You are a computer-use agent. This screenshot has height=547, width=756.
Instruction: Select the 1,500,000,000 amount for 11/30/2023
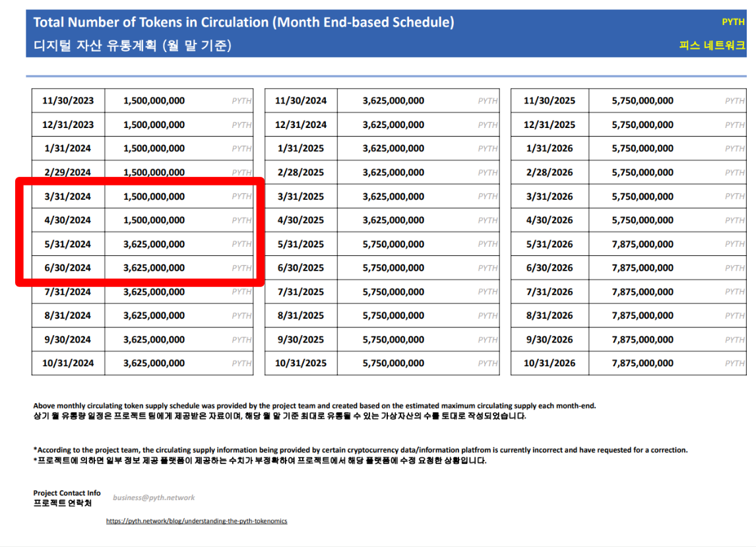click(x=154, y=101)
